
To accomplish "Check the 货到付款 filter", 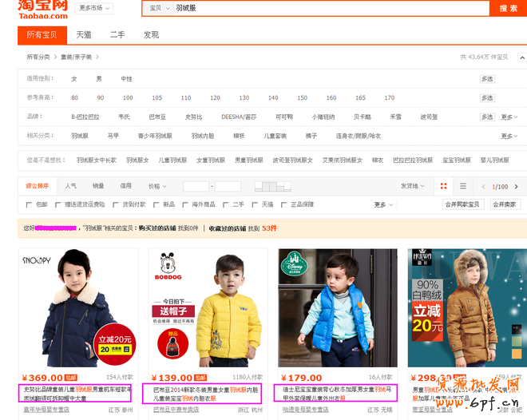I will pyautogui.click(x=115, y=204).
